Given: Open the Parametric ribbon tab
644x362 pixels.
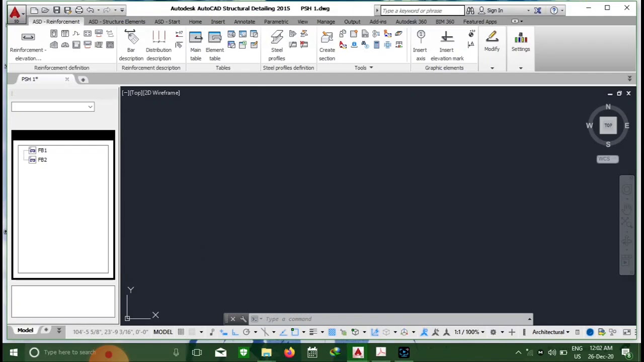Looking at the screenshot, I should pos(276,22).
